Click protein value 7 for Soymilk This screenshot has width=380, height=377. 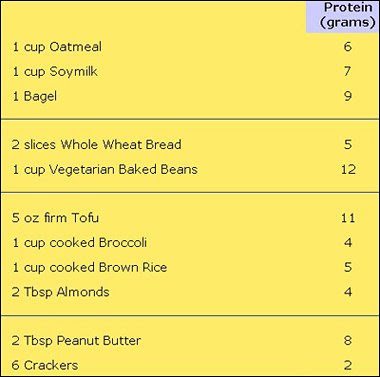point(348,71)
